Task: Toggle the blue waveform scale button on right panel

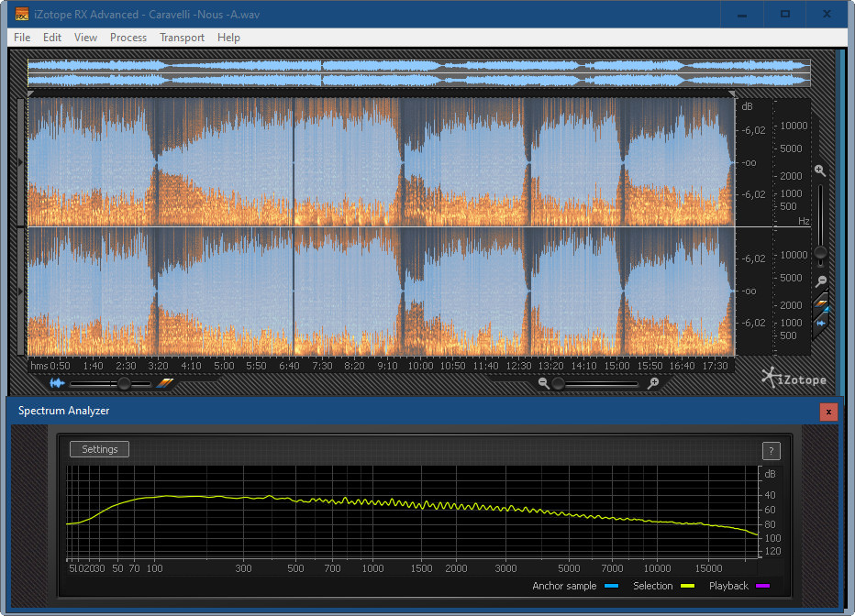Action: pos(821,322)
